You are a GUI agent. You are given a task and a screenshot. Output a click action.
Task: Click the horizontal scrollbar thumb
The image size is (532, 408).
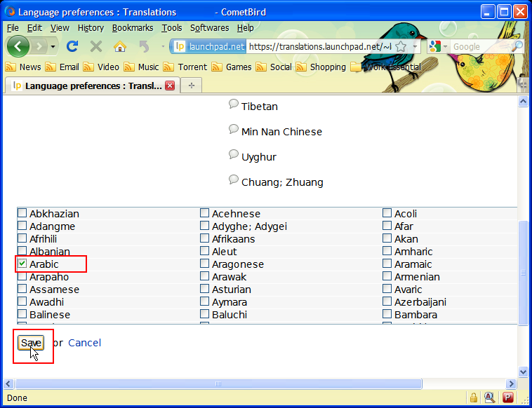click(x=218, y=384)
